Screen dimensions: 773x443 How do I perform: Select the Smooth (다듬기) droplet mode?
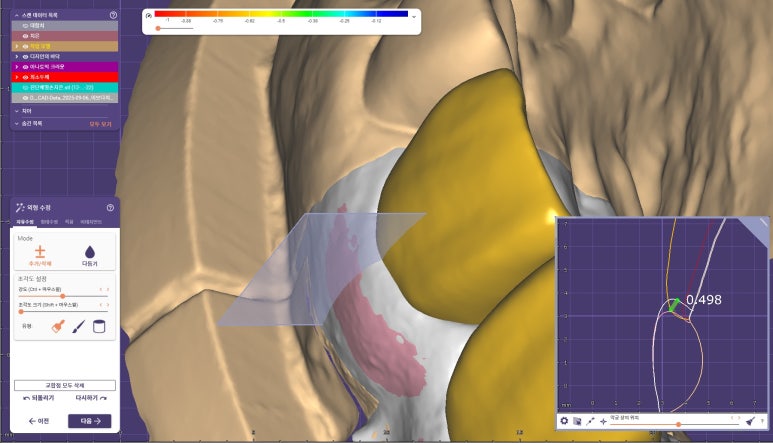[89, 255]
